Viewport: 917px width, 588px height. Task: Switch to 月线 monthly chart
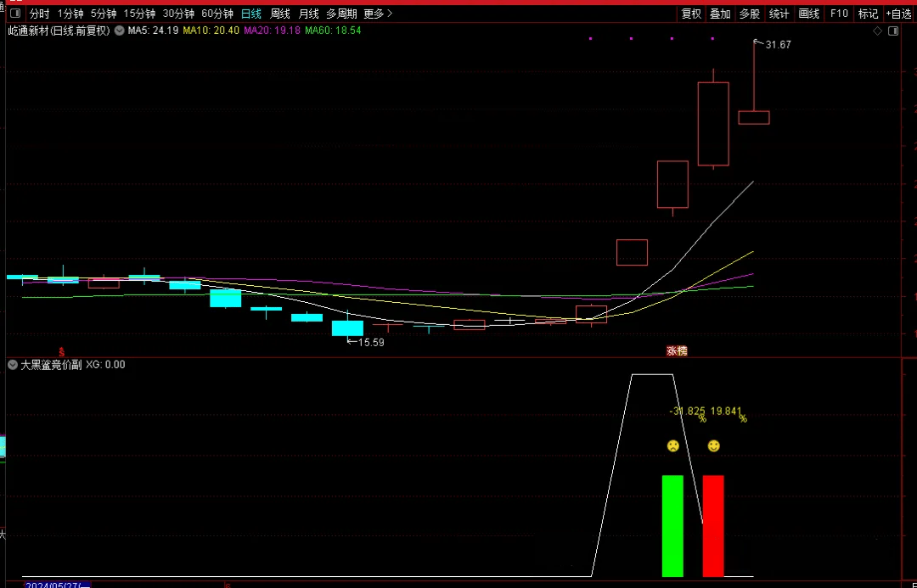309,14
